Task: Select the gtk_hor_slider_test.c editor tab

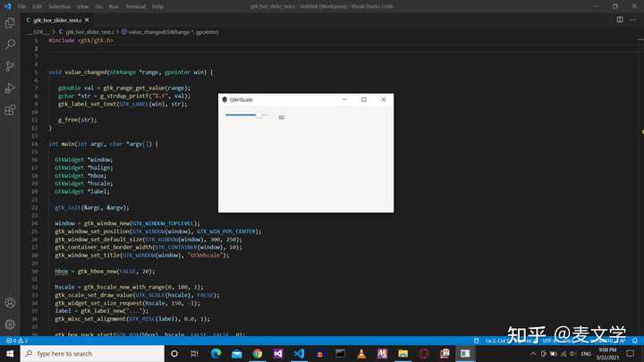Action: point(57,20)
